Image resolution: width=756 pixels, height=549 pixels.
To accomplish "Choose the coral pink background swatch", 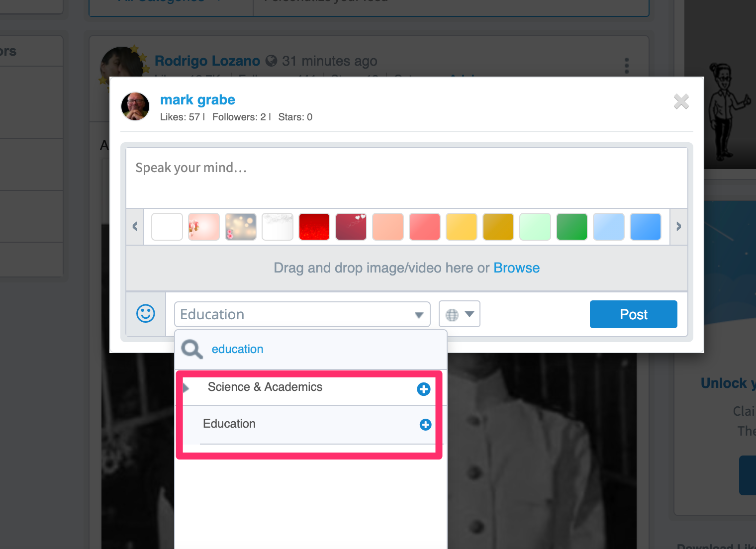I will (x=425, y=227).
